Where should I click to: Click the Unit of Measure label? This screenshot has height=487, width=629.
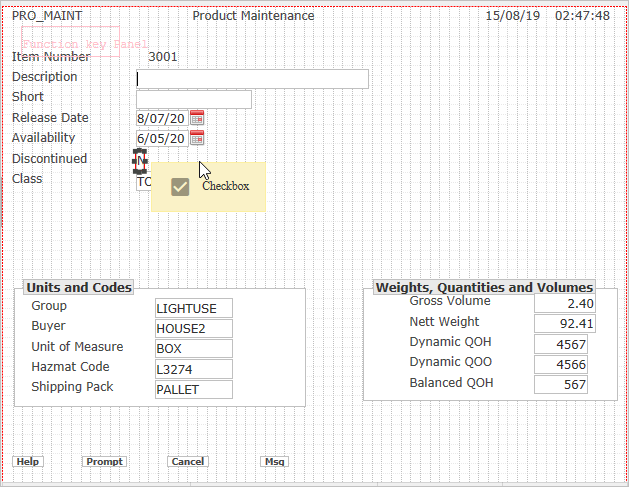(77, 347)
